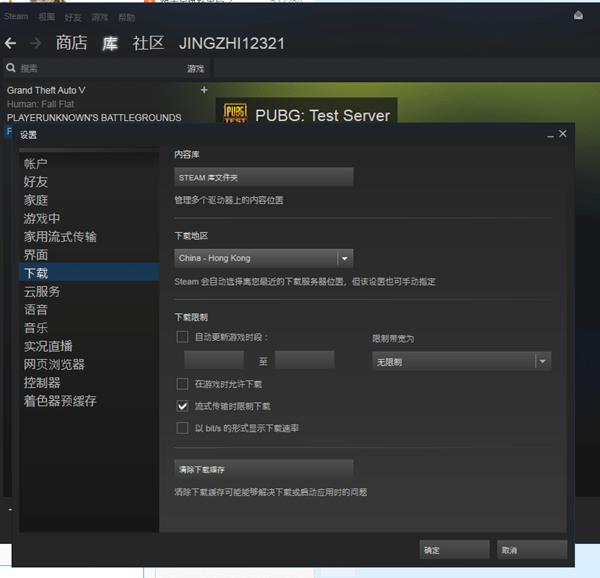The width and height of the screenshot is (600, 578).
Task: Click the plus icon beside Grand Theft Auto V
Action: coord(204,90)
